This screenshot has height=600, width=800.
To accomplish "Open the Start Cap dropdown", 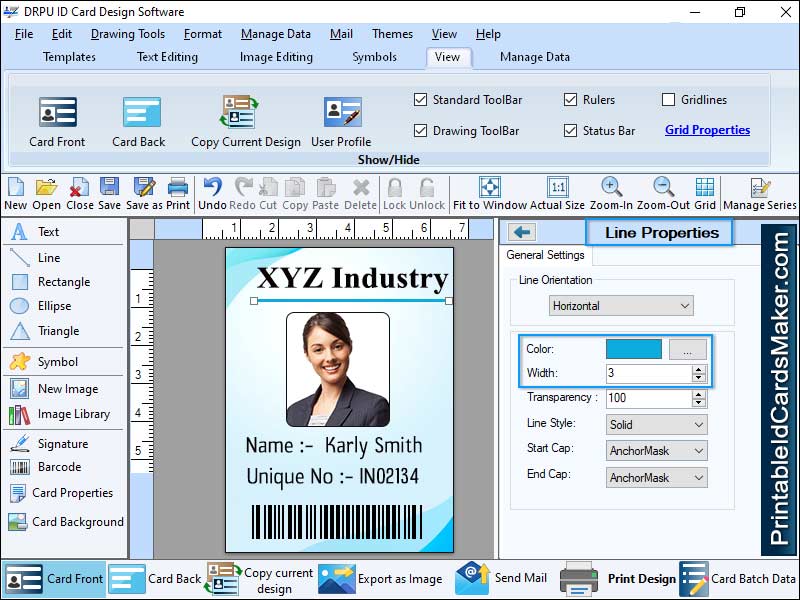I will click(x=656, y=451).
